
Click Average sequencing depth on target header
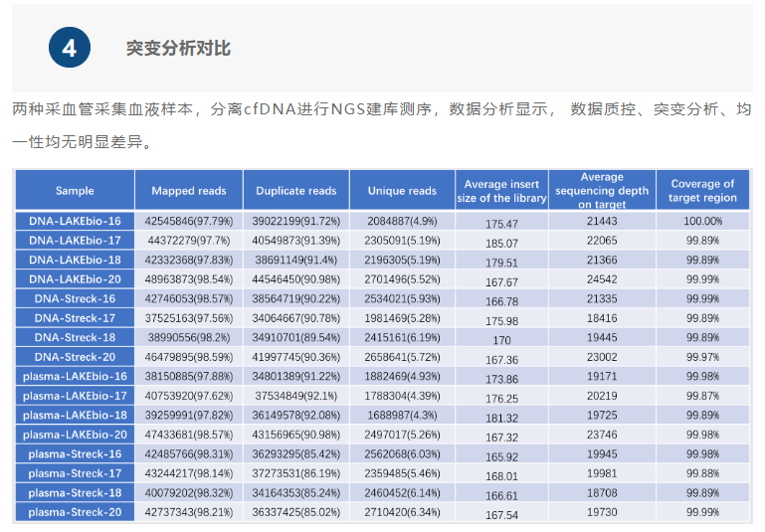tap(601, 191)
